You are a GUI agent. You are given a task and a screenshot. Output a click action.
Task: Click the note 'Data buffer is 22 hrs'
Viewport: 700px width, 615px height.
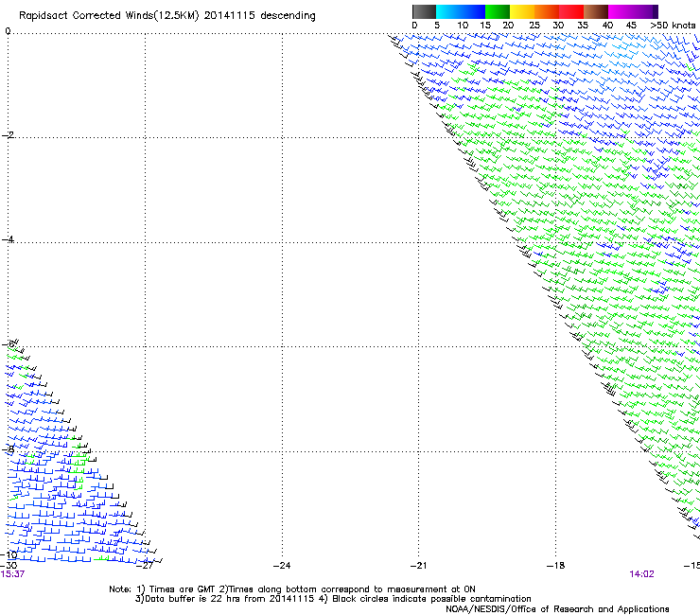(x=193, y=599)
